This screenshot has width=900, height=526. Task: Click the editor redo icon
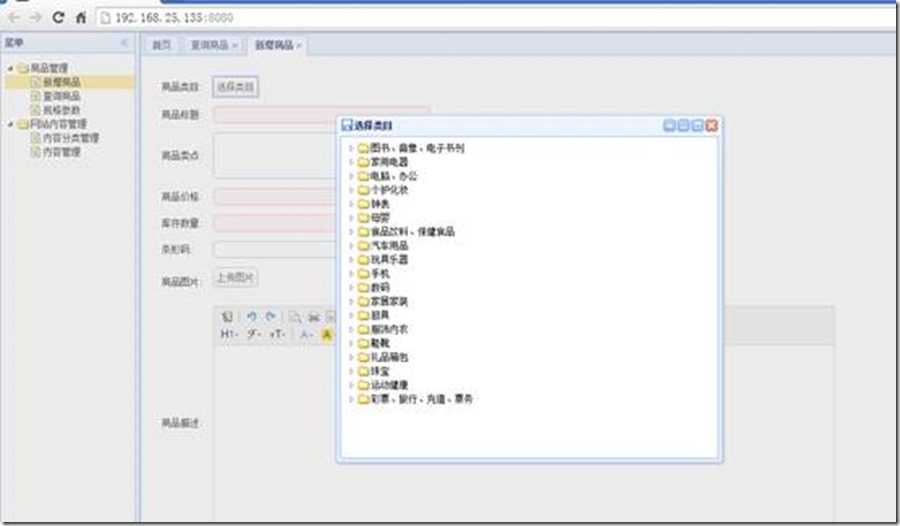pyautogui.click(x=270, y=316)
